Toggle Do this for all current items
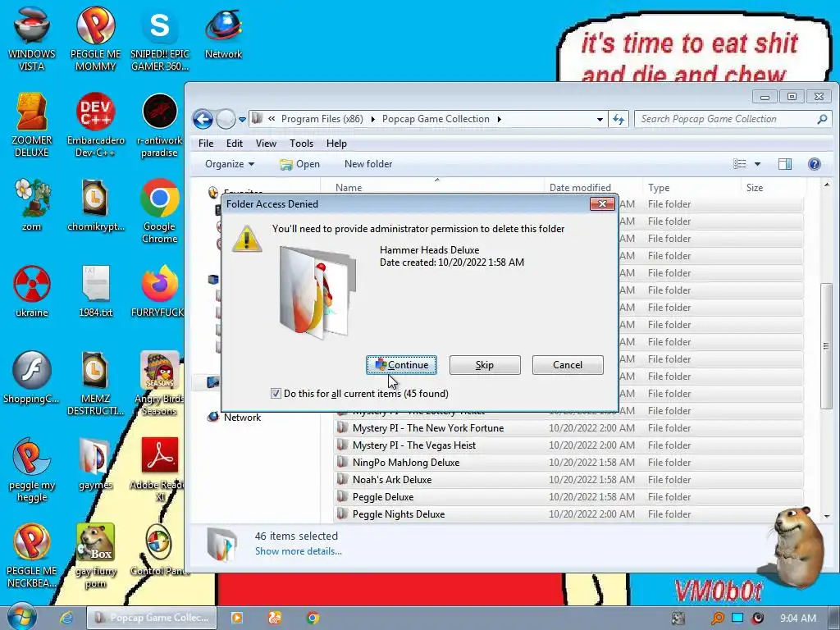The height and width of the screenshot is (630, 840). tap(276, 394)
